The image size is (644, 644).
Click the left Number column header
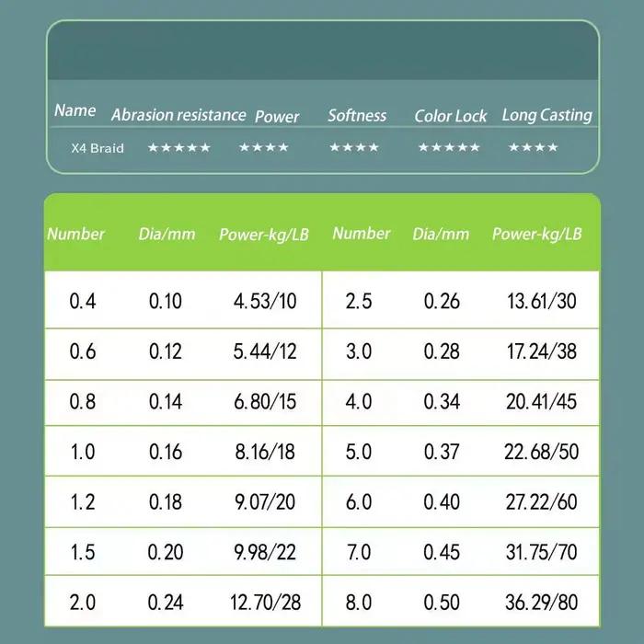pyautogui.click(x=76, y=234)
